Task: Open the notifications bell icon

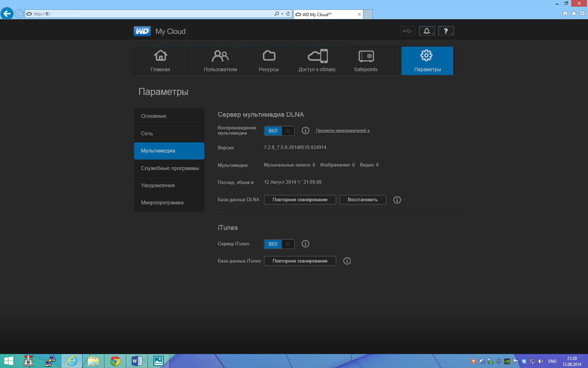Action: tap(427, 31)
